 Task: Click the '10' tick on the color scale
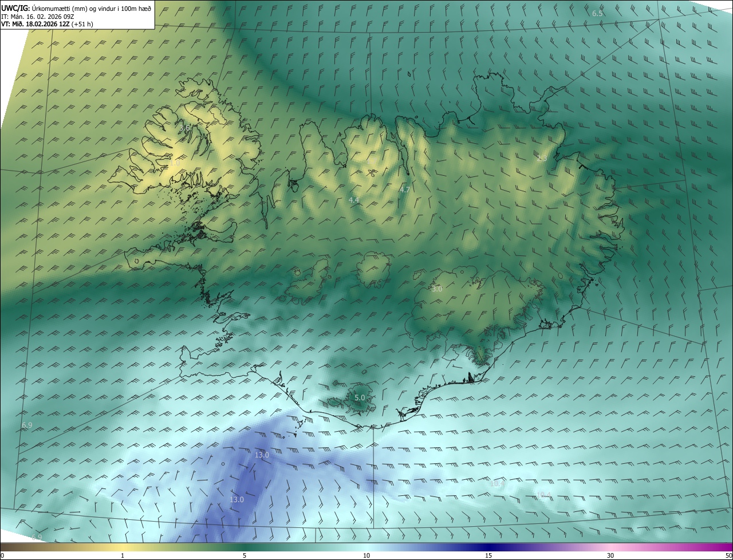tap(366, 555)
